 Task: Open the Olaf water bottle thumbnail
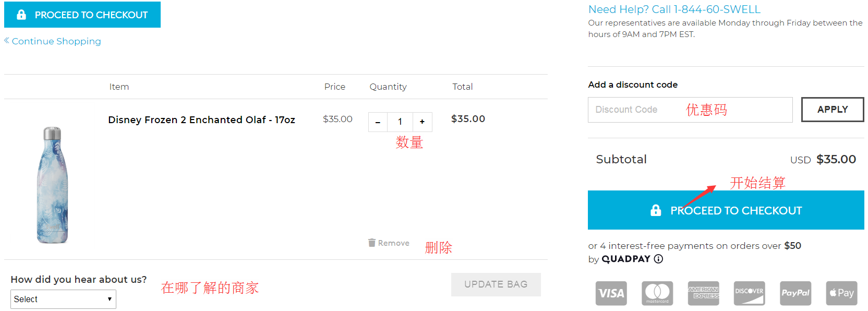52,185
